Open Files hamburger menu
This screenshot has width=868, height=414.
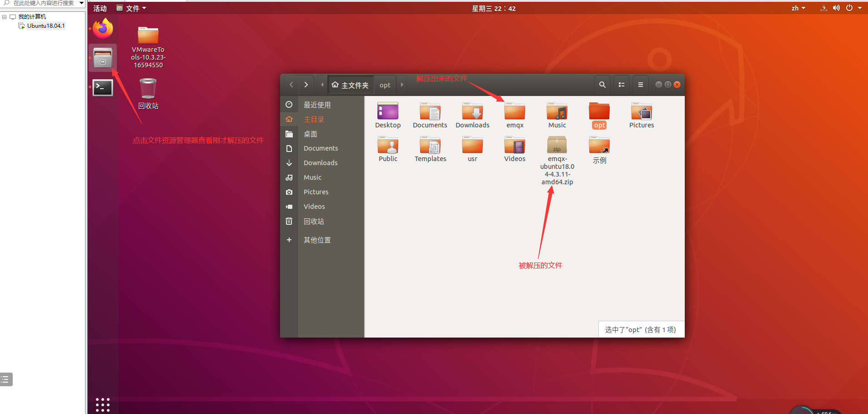point(641,85)
